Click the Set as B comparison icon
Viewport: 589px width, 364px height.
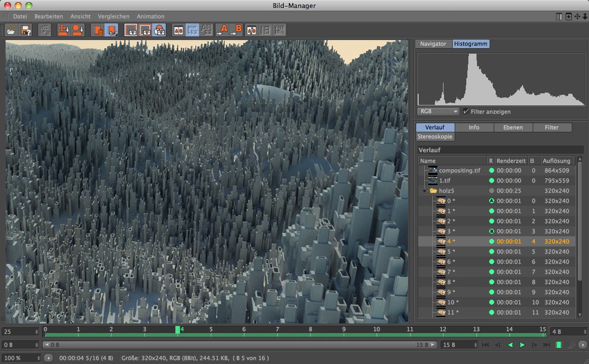(x=236, y=30)
